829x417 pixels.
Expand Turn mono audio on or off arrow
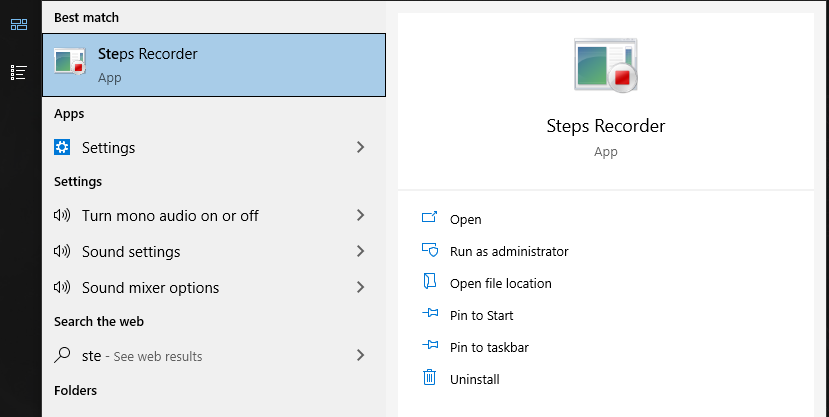pos(360,215)
